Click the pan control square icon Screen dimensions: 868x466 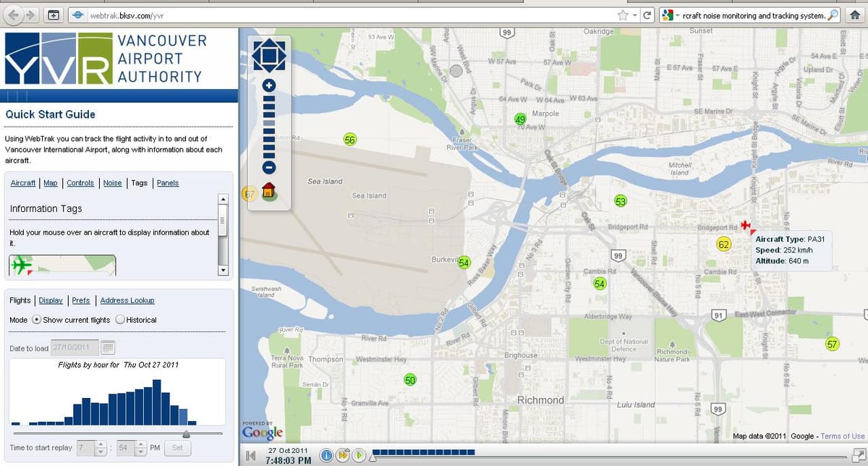point(269,55)
